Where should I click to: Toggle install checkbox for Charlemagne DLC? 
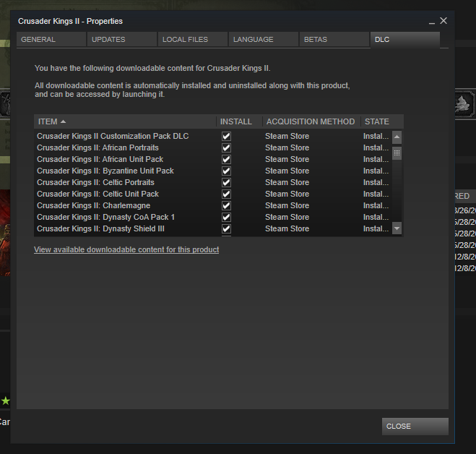[226, 205]
